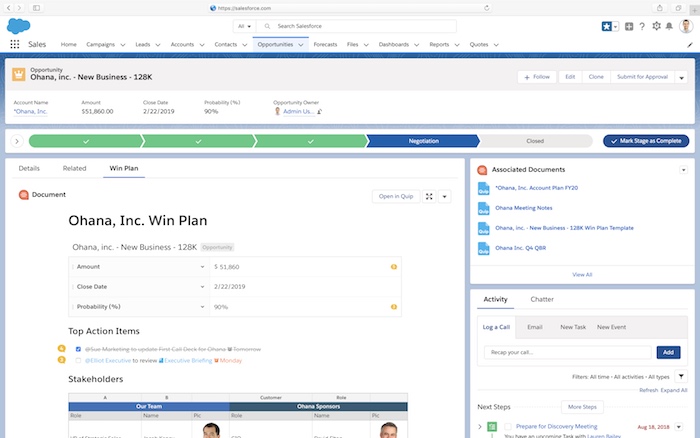Expand the sales path chevron toggle
Screen dimensions: 700x438
click(x=17, y=141)
